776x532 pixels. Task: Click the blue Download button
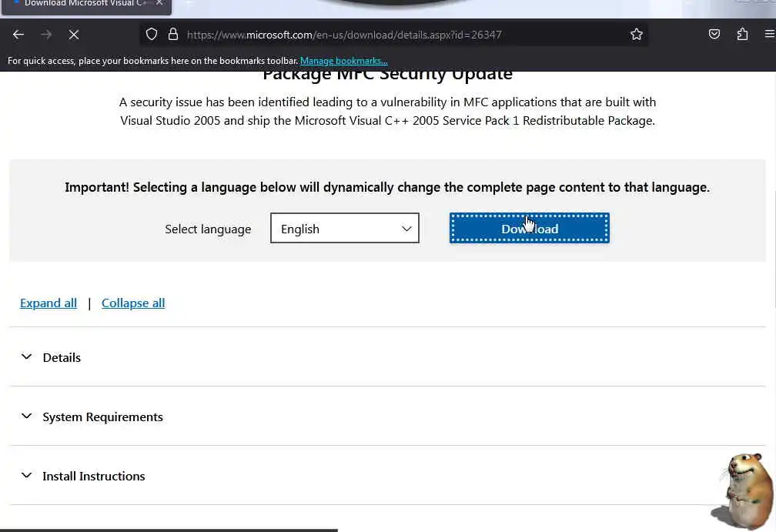tap(529, 228)
